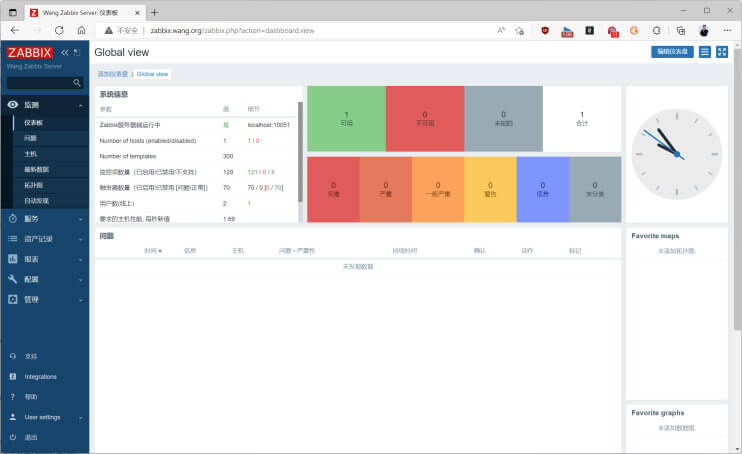Screen dimensions: 742x454
Task: Click the hide-sidebar icon beside the chevrons
Action: [x=77, y=52]
